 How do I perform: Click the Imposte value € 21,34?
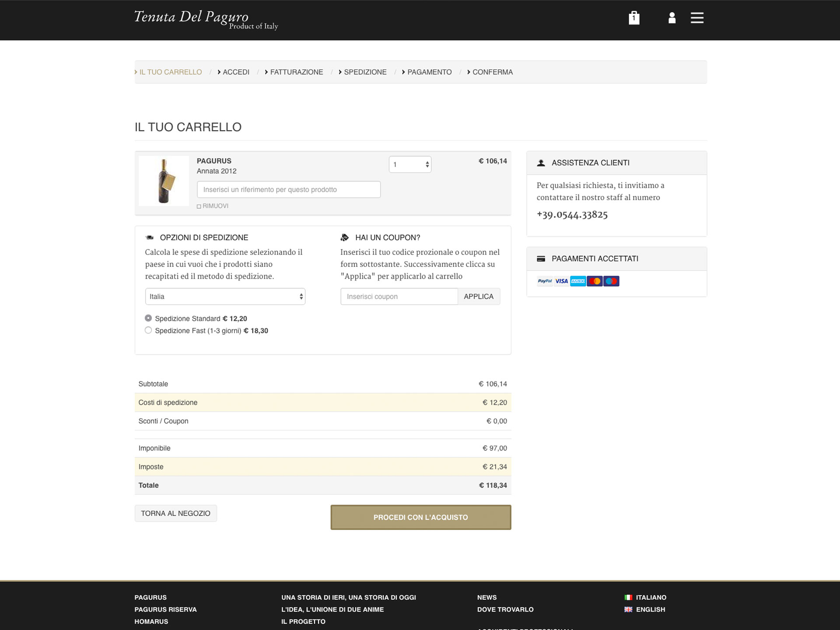pyautogui.click(x=495, y=467)
